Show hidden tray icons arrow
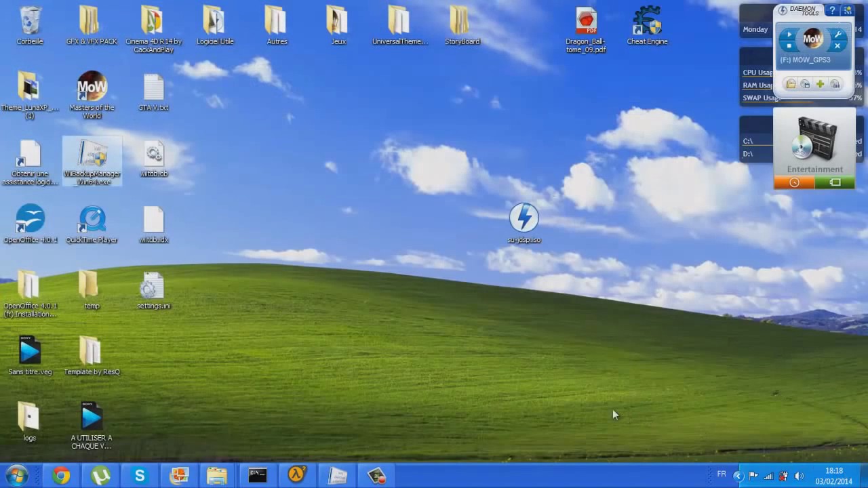 [738, 476]
